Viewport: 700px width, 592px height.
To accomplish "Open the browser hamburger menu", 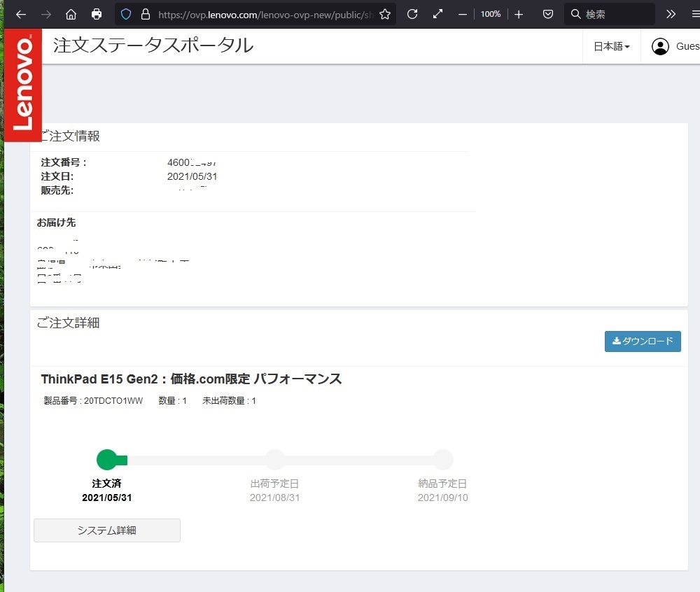I will pos(696,14).
